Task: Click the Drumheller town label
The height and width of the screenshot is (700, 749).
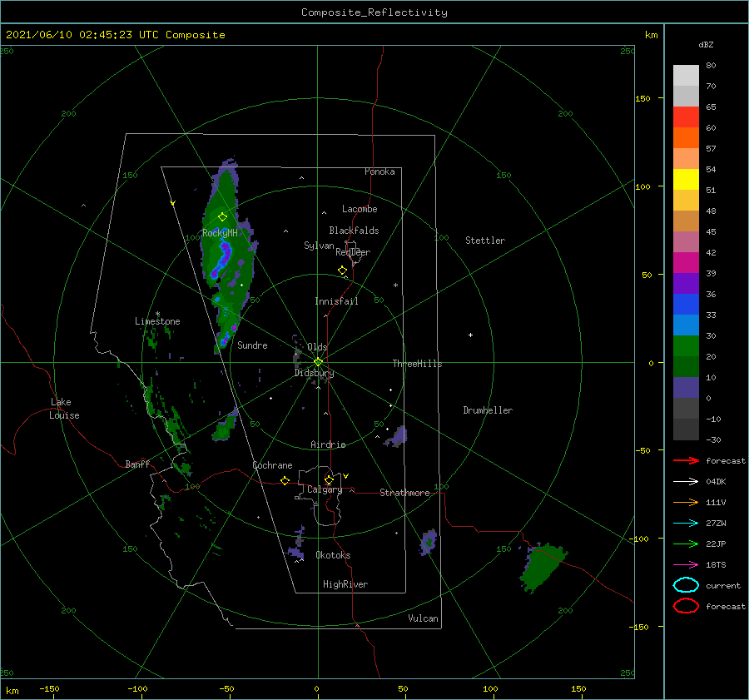Action: tap(488, 410)
